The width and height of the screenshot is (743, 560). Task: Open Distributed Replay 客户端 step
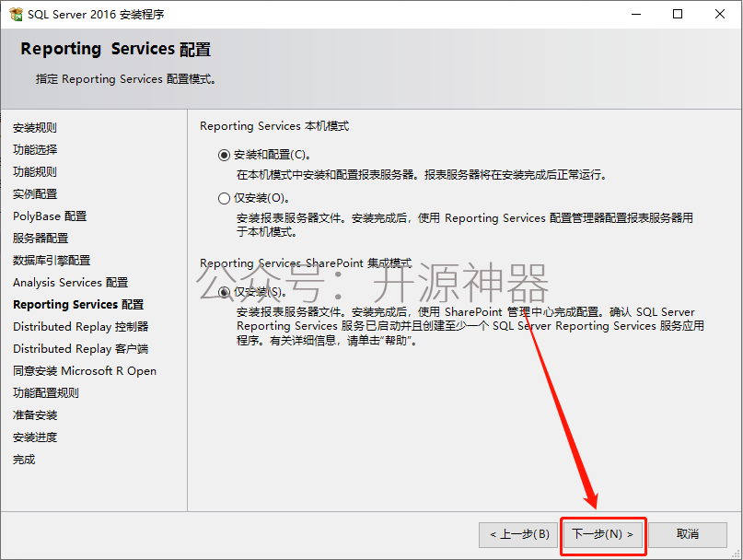pyautogui.click(x=81, y=349)
